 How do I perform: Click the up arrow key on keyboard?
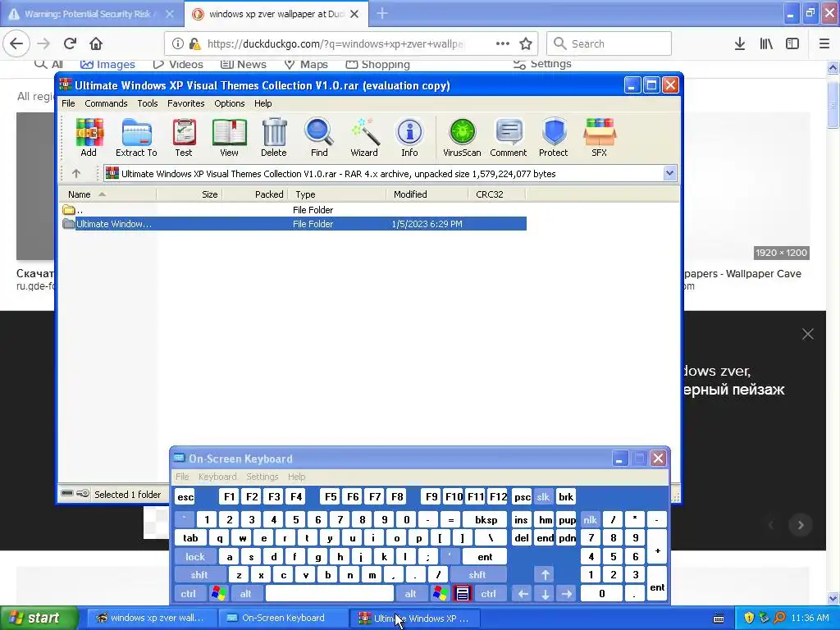point(546,575)
